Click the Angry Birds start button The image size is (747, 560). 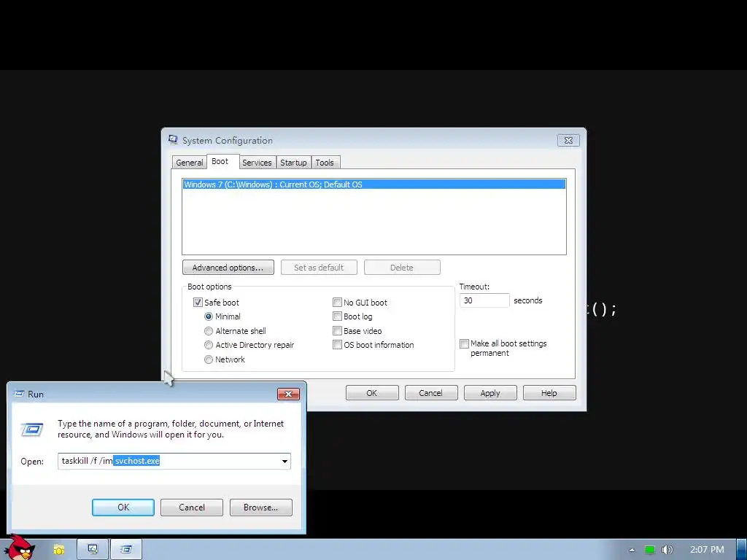20,548
